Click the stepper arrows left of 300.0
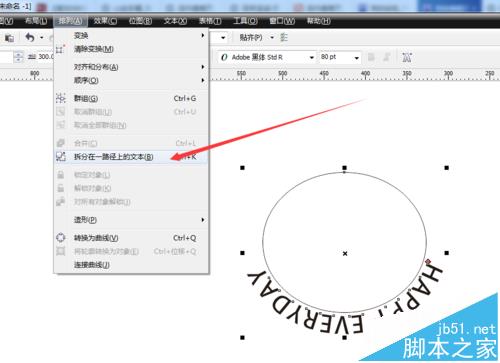Image resolution: width=500 pixels, height=363 pixels. pyautogui.click(x=19, y=57)
